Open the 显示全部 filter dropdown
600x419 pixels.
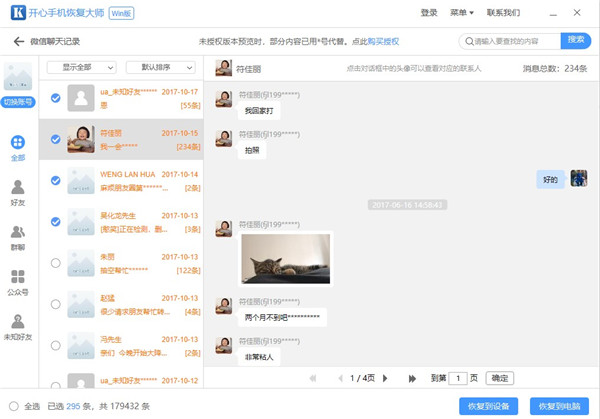click(82, 68)
